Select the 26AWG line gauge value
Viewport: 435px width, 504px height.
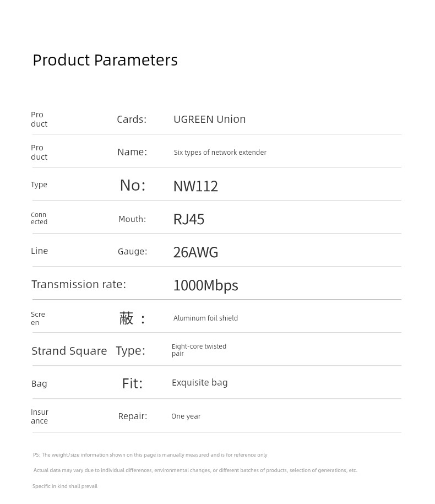(x=195, y=252)
